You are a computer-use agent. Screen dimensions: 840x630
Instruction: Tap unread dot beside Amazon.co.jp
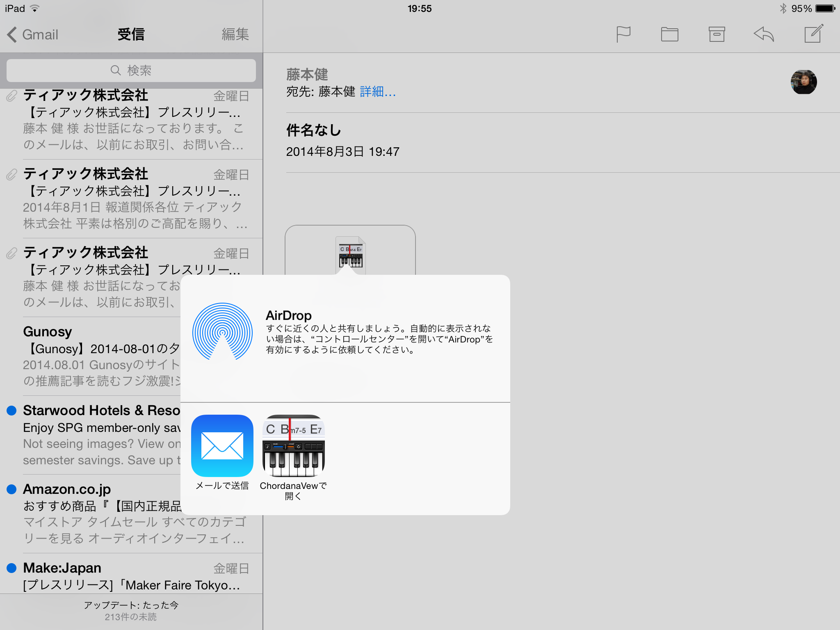11,489
